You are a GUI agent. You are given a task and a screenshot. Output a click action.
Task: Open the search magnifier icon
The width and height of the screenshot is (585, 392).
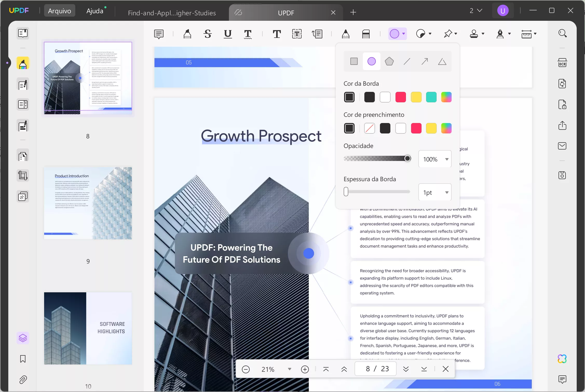coord(562,33)
